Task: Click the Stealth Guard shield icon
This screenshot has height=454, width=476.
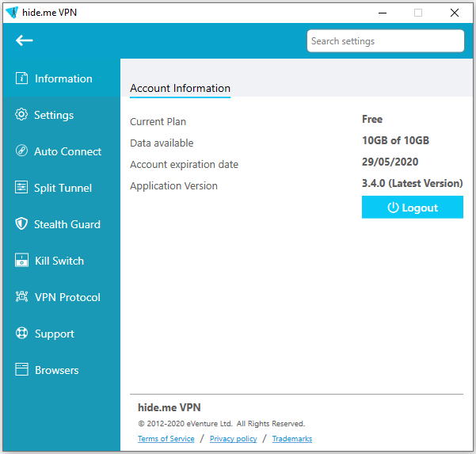Action: coord(21,223)
